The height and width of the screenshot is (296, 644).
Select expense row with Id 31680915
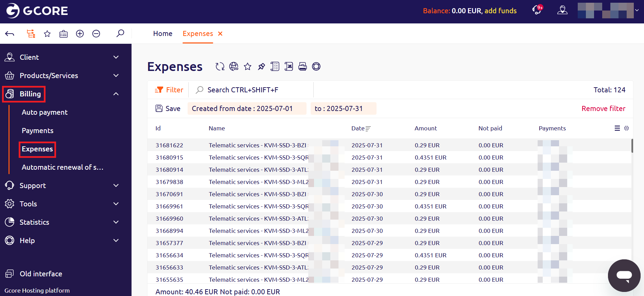pyautogui.click(x=389, y=158)
